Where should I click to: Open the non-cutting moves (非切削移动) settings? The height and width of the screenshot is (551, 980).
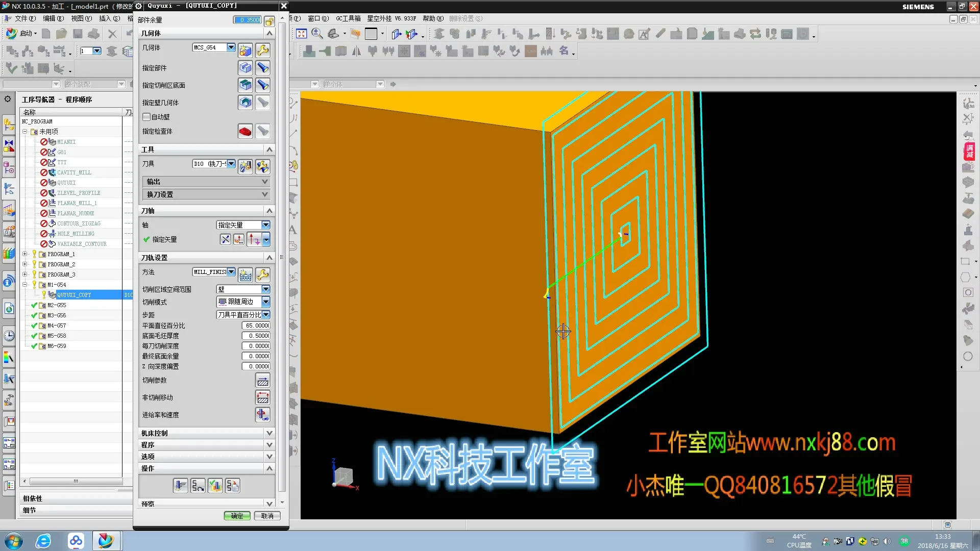pyautogui.click(x=262, y=398)
